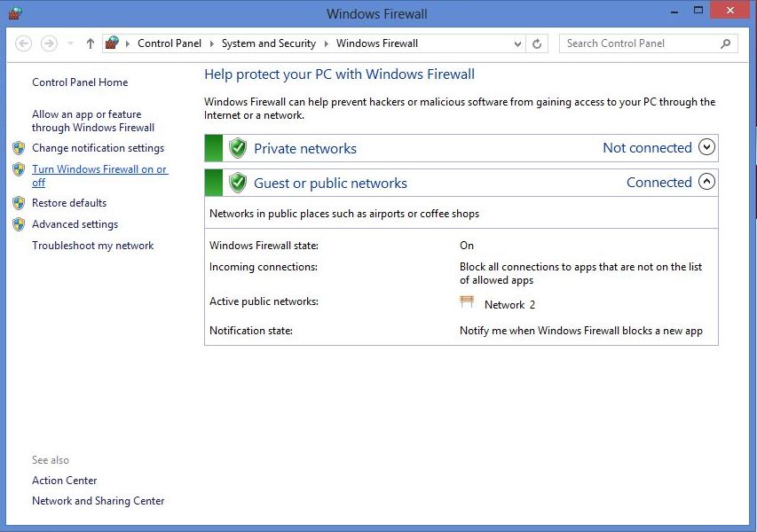757x532 pixels.
Task: Select Control Panel in the breadcrumb path
Action: point(169,43)
